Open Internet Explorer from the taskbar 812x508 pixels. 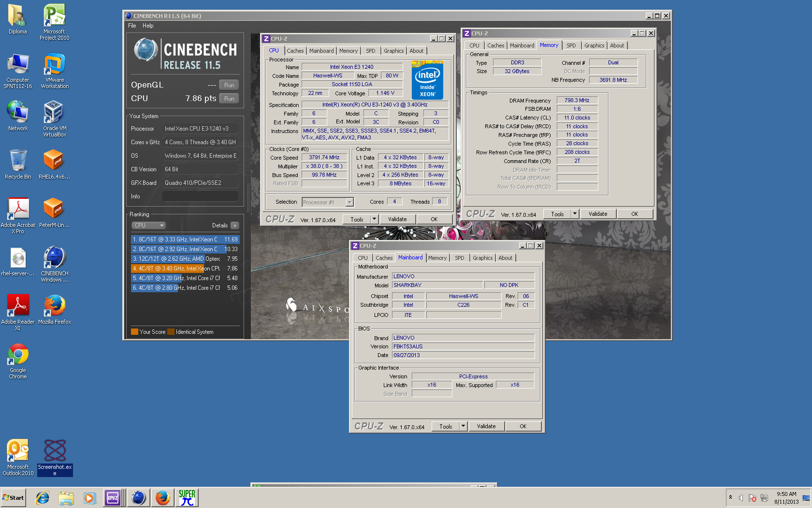coord(43,498)
